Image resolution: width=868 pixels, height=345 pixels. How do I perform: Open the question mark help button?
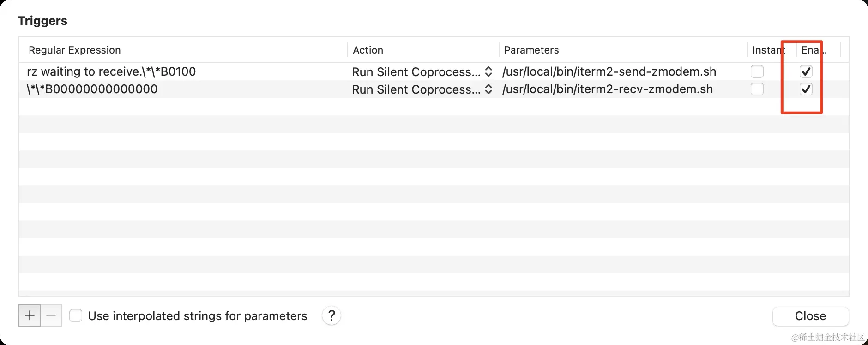tap(332, 316)
